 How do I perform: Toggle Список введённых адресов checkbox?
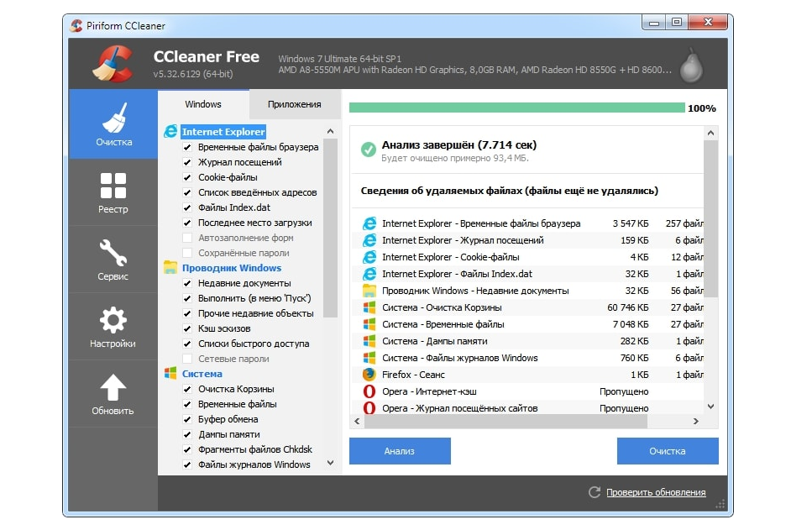(187, 192)
